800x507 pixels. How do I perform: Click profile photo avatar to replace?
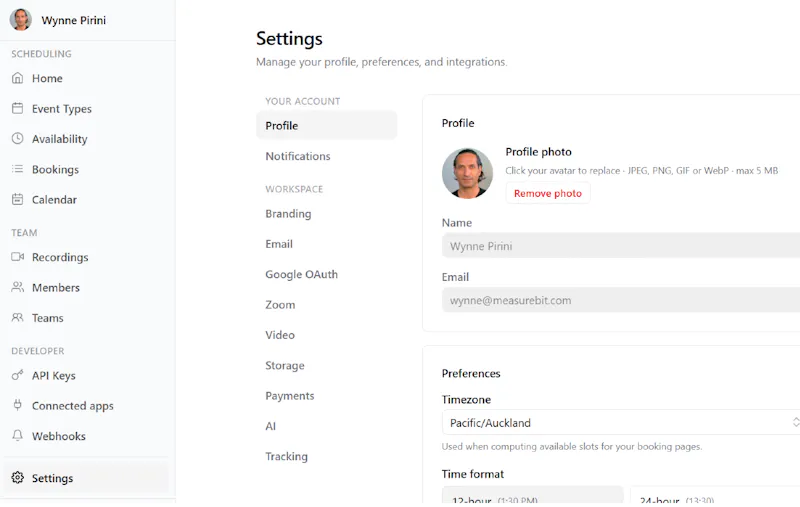click(x=467, y=173)
